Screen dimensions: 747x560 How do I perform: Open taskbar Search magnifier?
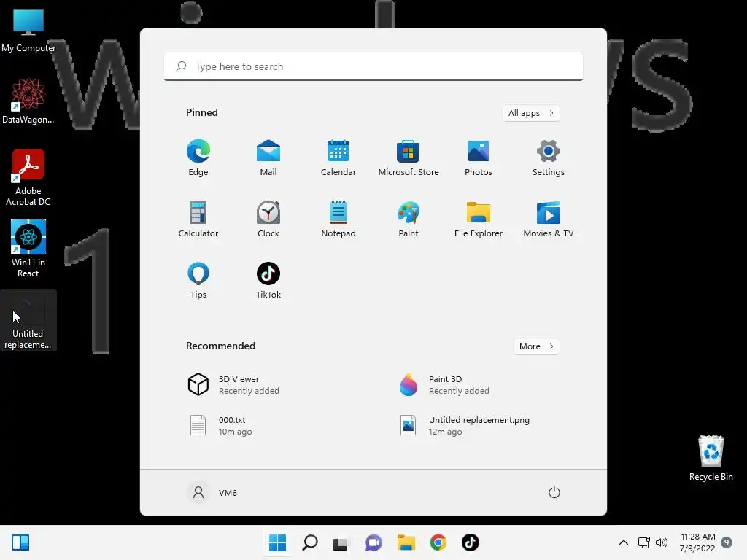click(309, 542)
